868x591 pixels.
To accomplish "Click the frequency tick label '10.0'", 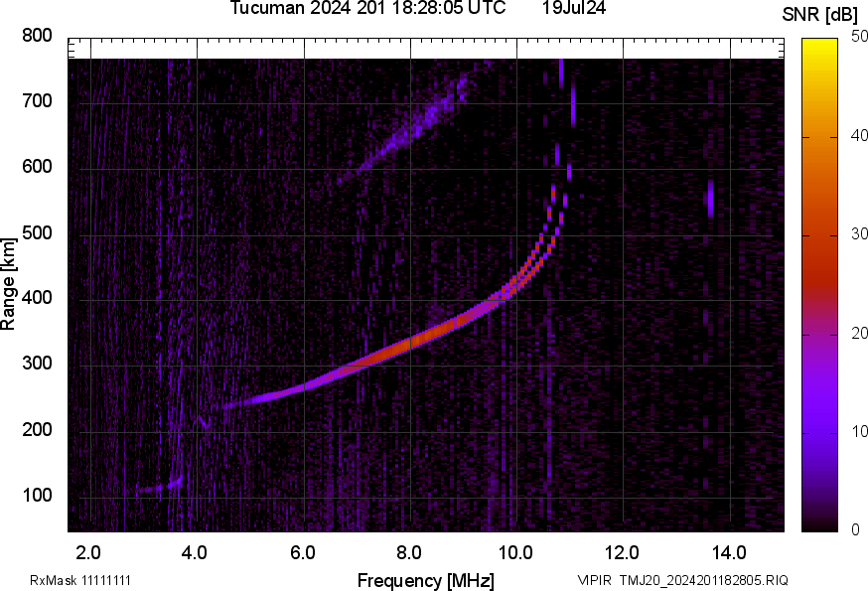I will (x=515, y=553).
